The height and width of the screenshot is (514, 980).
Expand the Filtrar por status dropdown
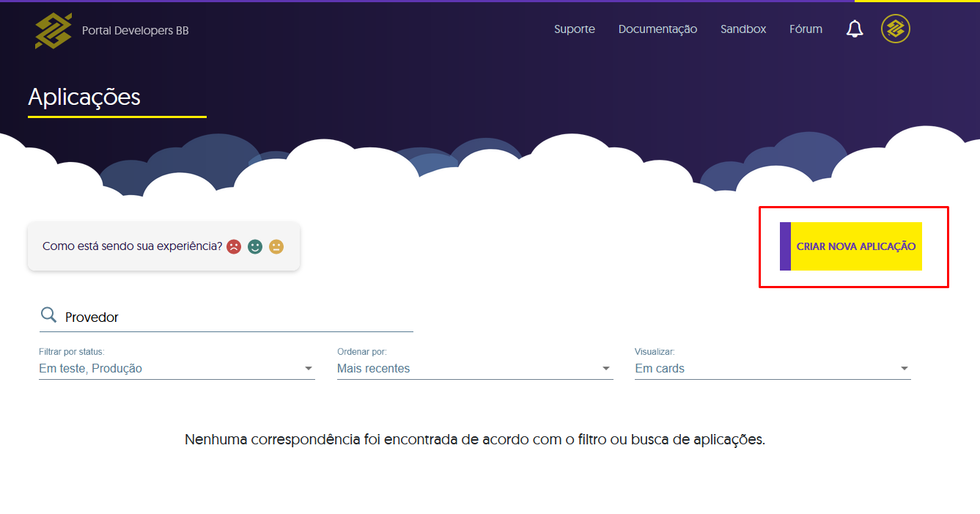click(177, 368)
